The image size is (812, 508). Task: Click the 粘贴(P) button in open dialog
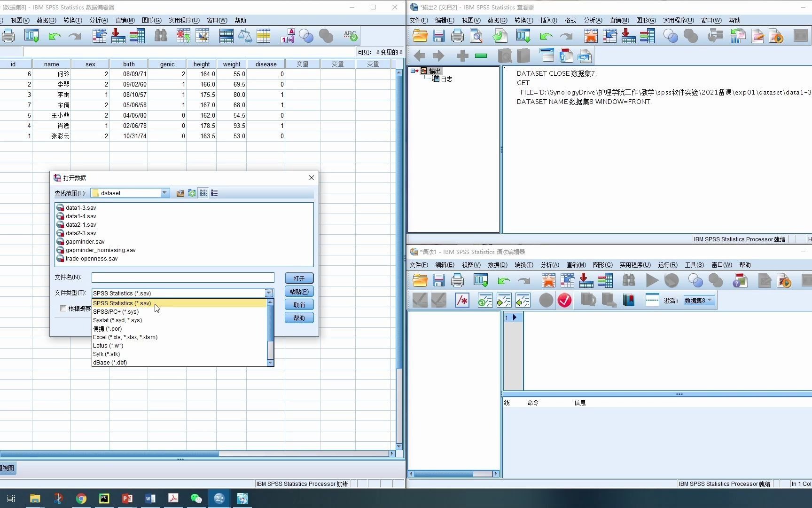click(x=299, y=292)
